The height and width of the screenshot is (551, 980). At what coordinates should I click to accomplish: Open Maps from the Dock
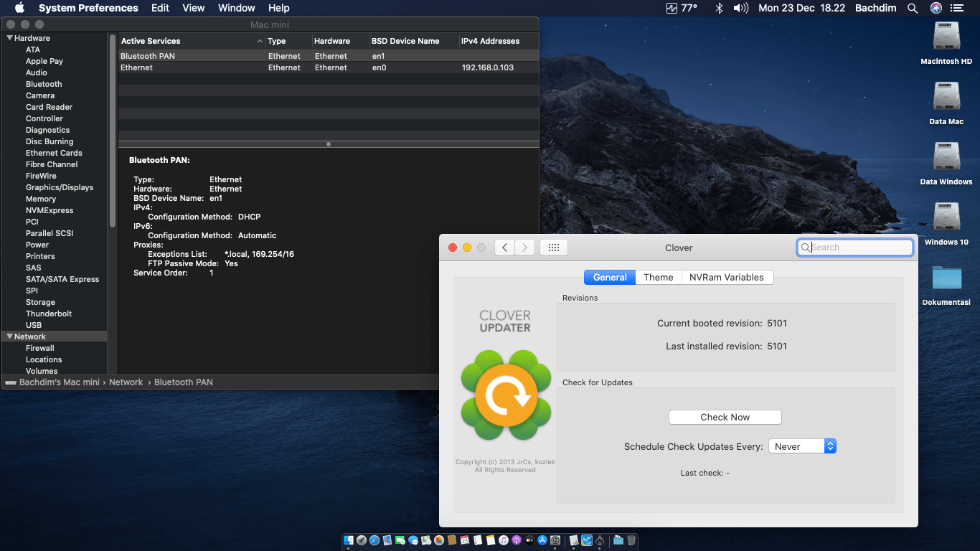coord(426,540)
